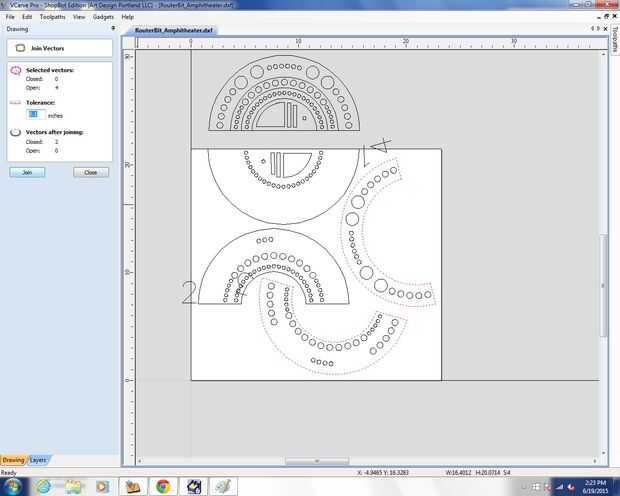The width and height of the screenshot is (620, 496).
Task: Click the Join Vectors header icon
Action: 20,48
